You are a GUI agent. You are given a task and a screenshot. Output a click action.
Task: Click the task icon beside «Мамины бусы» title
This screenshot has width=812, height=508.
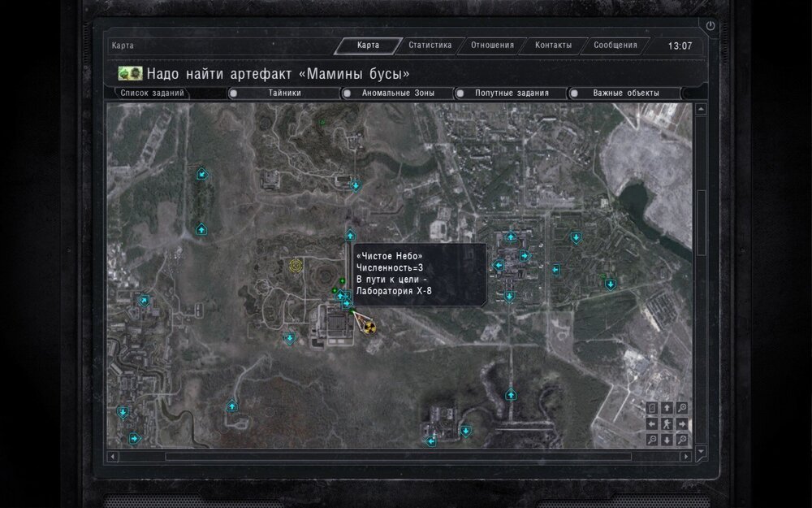130,73
